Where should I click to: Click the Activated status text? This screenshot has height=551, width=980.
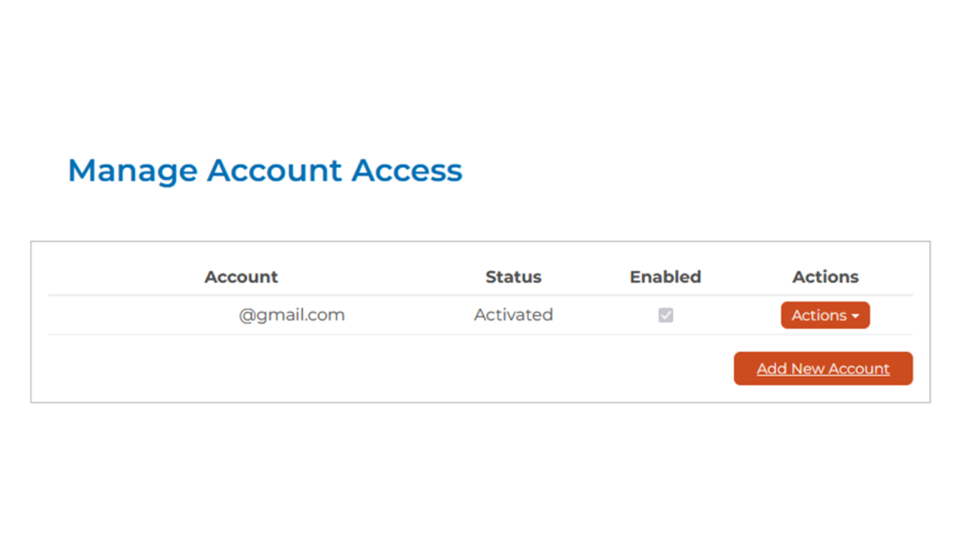coord(514,315)
